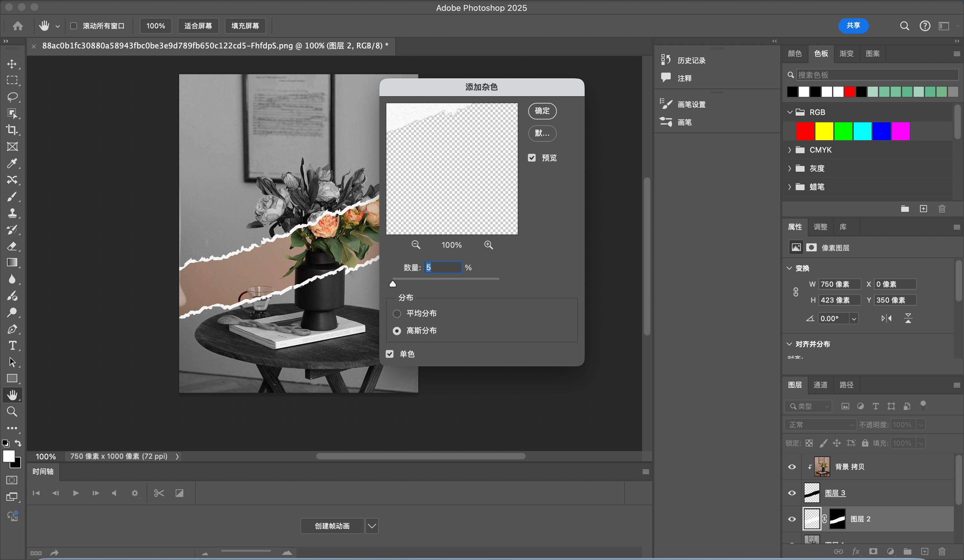Select the Eraser tool
This screenshot has height=560, width=964.
click(x=12, y=246)
